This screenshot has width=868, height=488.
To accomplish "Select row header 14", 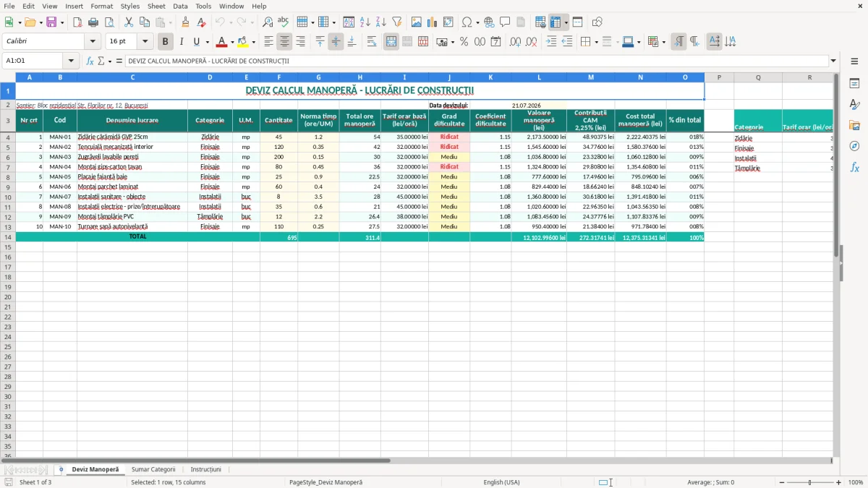I will [x=8, y=236].
